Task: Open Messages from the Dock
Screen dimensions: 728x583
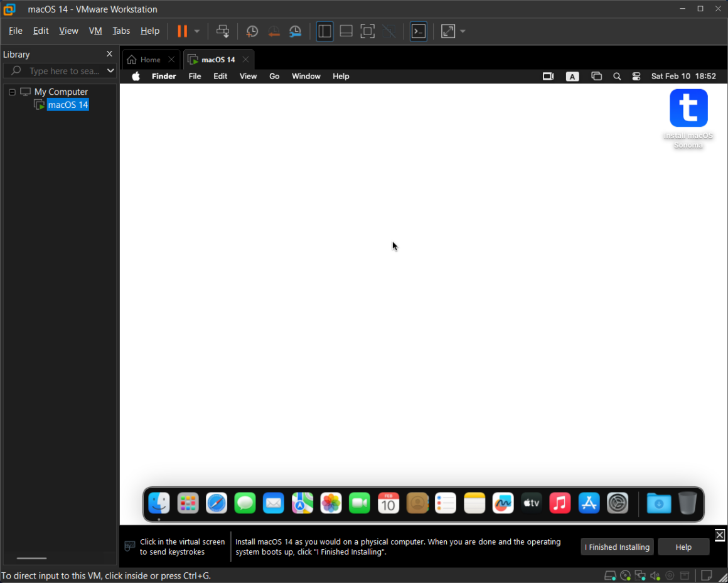Action: click(245, 503)
